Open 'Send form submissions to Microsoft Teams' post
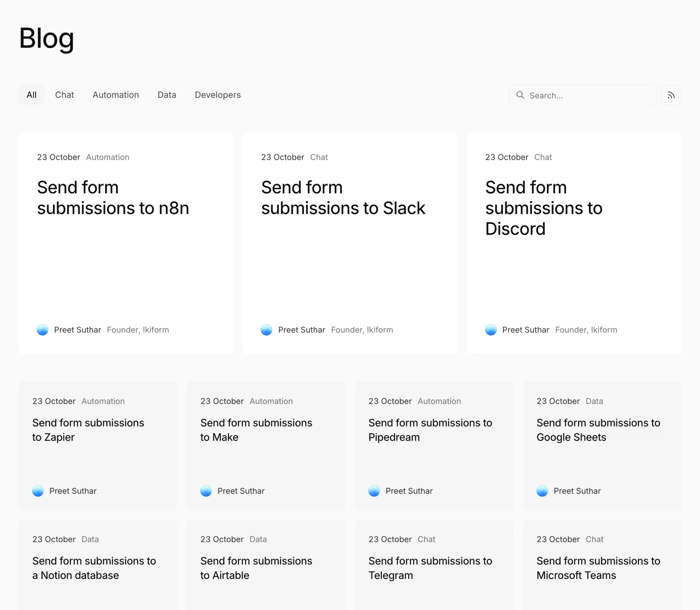Viewport: 700px width, 610px height. tap(598, 568)
